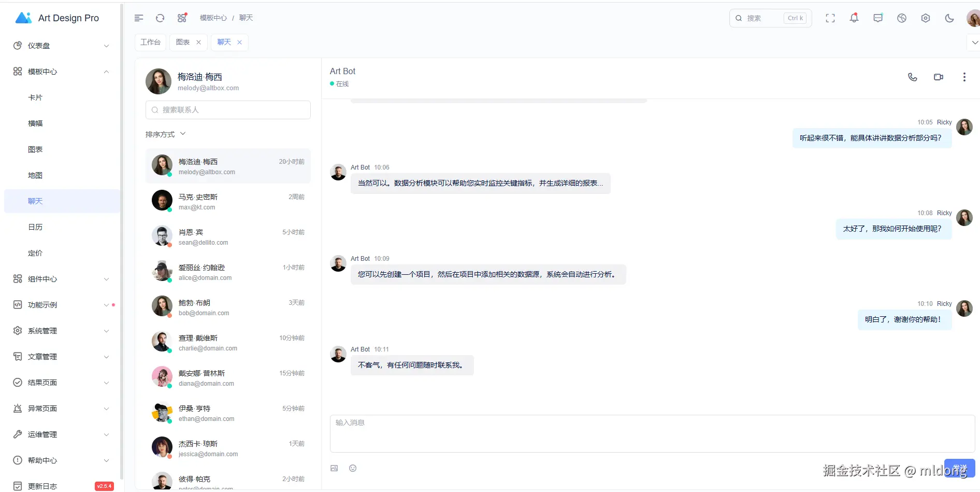Open the 地图 menu item
Screen dimensions: 980x492
click(62, 175)
